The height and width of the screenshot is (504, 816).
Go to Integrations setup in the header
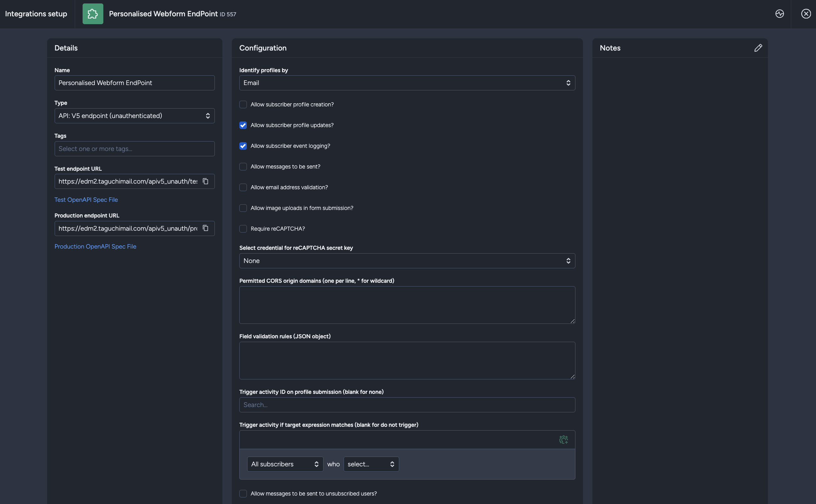(36, 14)
